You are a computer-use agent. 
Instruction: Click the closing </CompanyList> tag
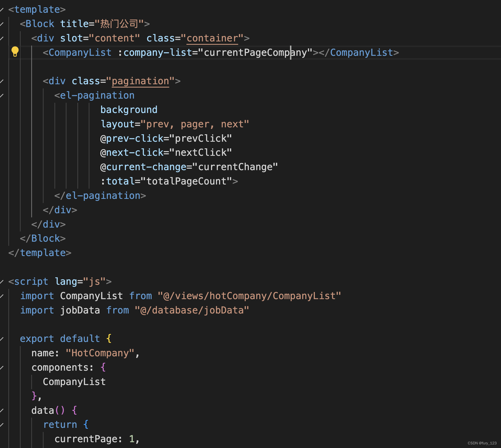coord(359,52)
